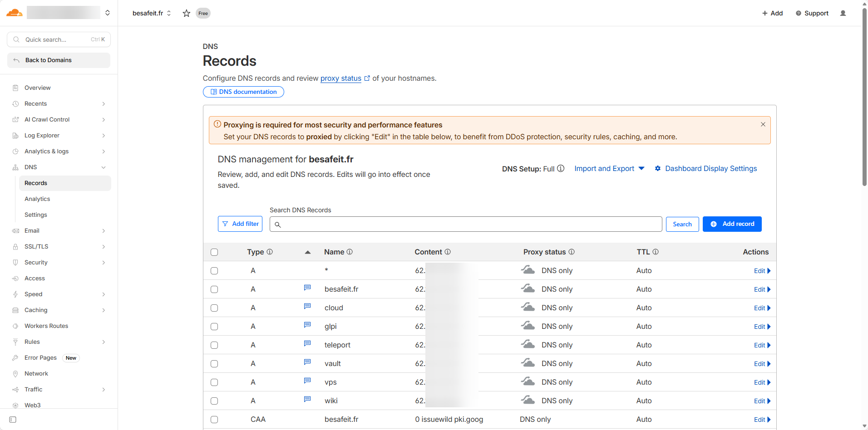
Task: Click the Name column info icon
Action: tap(350, 252)
